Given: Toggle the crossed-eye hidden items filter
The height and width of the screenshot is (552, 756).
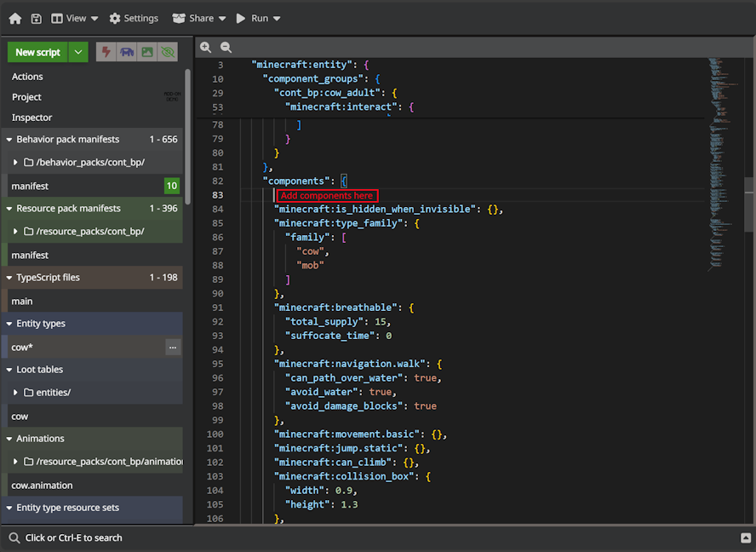Looking at the screenshot, I should [x=168, y=52].
